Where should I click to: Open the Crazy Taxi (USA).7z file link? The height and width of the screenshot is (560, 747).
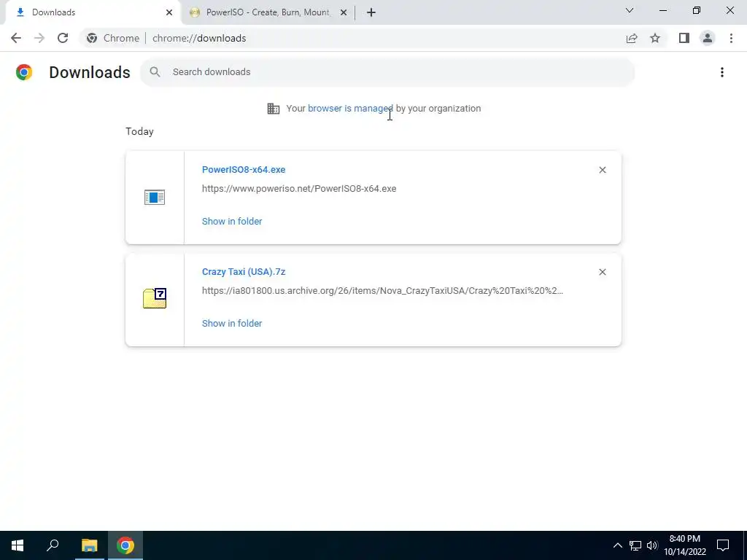[244, 271]
